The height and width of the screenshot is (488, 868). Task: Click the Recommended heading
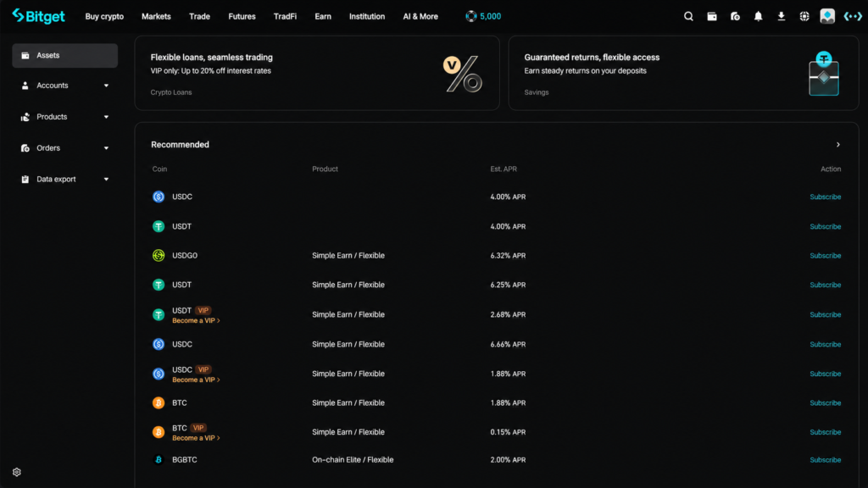pos(180,144)
